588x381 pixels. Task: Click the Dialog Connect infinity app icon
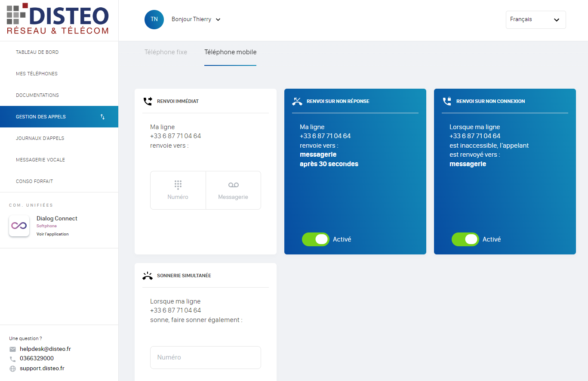19,226
